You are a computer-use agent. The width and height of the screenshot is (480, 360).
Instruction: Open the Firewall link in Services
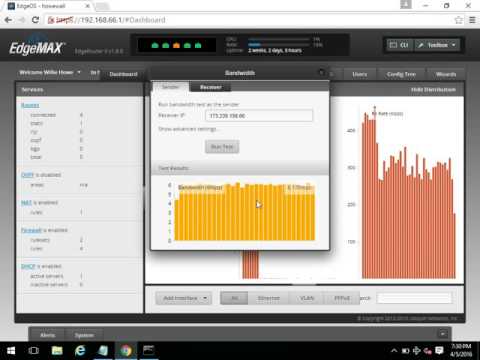[x=31, y=230]
